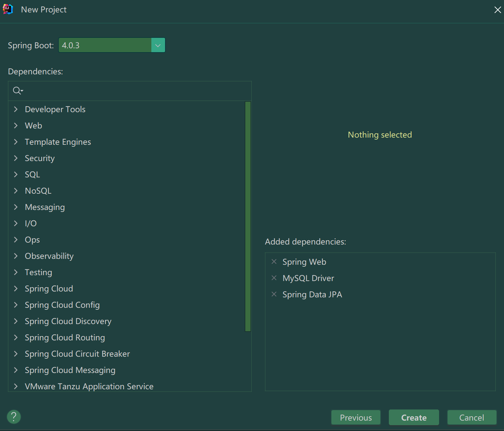Select the SQL tree row
This screenshot has height=431, width=504.
pos(127,174)
